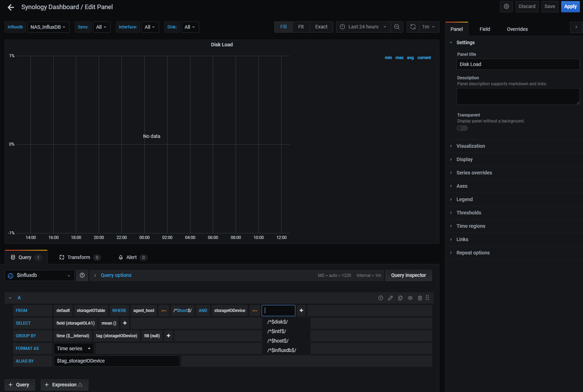Viewport: 583px width, 392px height.
Task: Switch to the Transform tab
Action: tap(79, 258)
